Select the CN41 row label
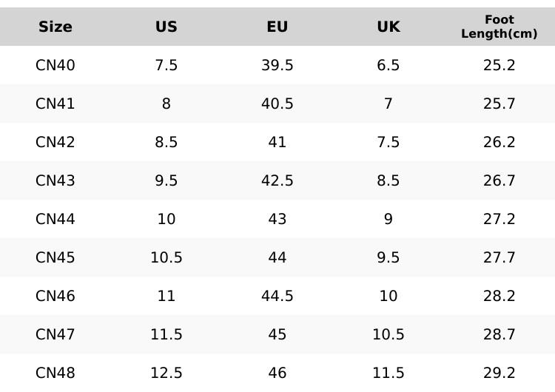The width and height of the screenshot is (555, 392). (55, 104)
